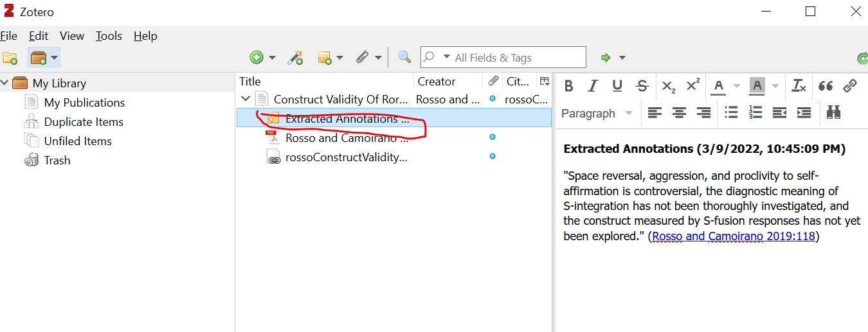Open the Locate dropdown arrow

622,58
